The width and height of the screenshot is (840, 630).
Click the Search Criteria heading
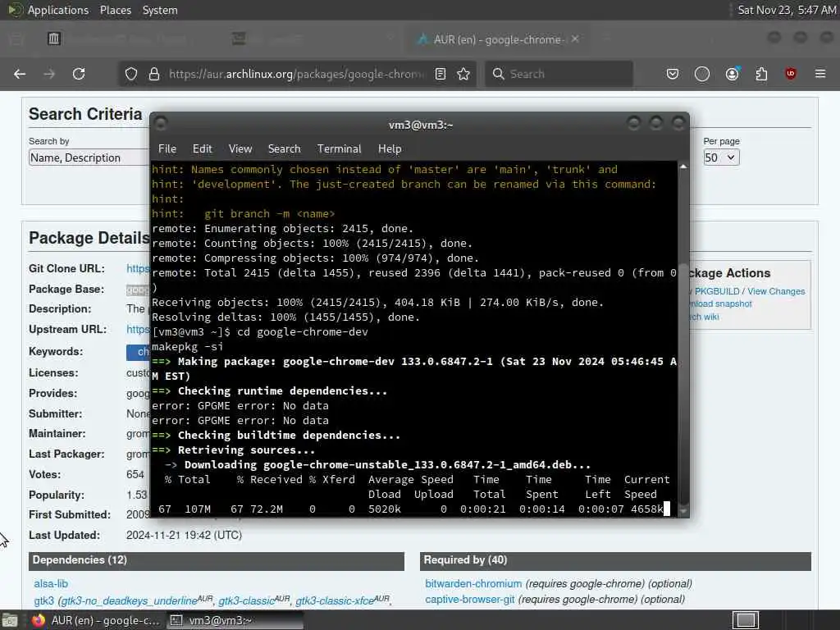click(x=85, y=114)
